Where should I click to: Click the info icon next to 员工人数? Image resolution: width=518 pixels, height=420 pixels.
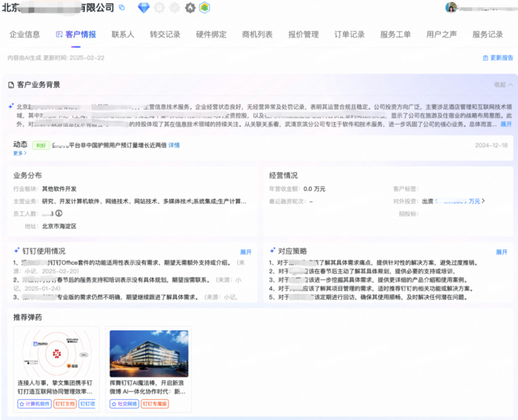point(59,213)
